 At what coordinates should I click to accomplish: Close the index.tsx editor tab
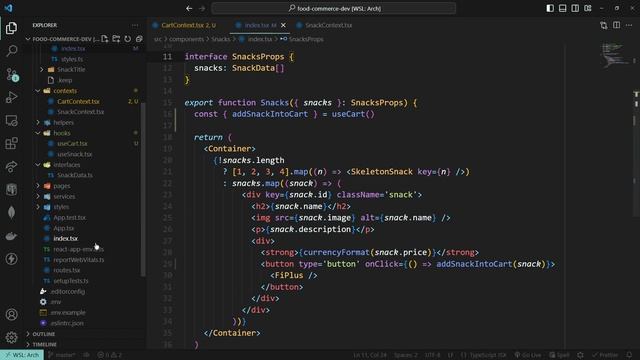pos(283,25)
